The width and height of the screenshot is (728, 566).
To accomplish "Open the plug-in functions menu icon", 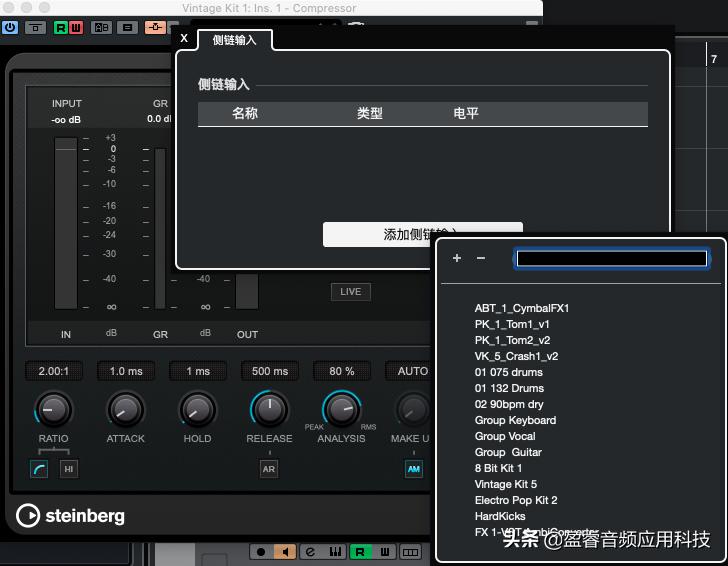I will (x=127, y=28).
